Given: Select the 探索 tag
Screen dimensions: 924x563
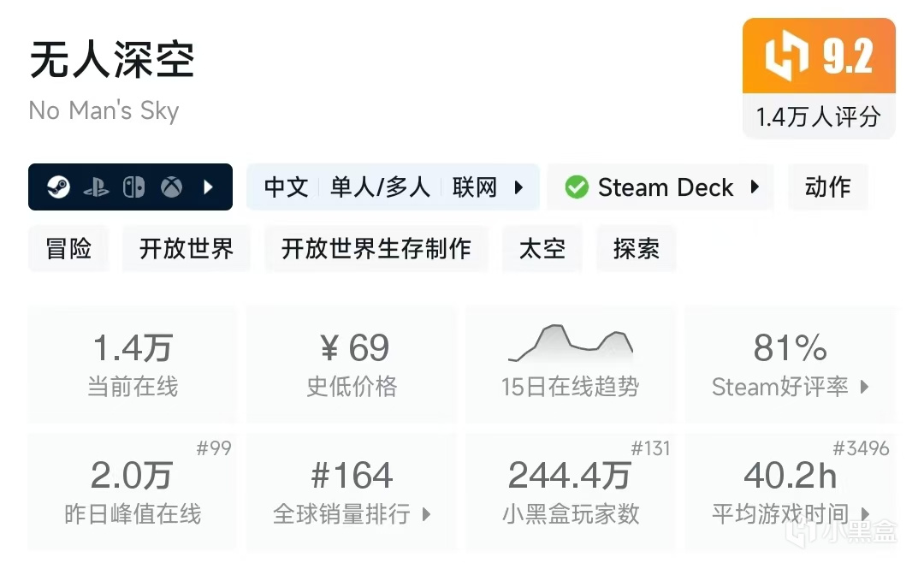Looking at the screenshot, I should coord(636,249).
